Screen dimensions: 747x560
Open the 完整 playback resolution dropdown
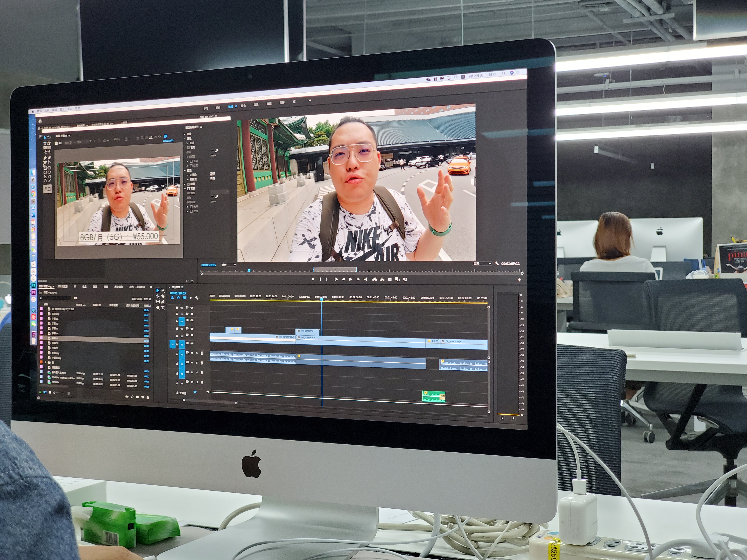482,264
